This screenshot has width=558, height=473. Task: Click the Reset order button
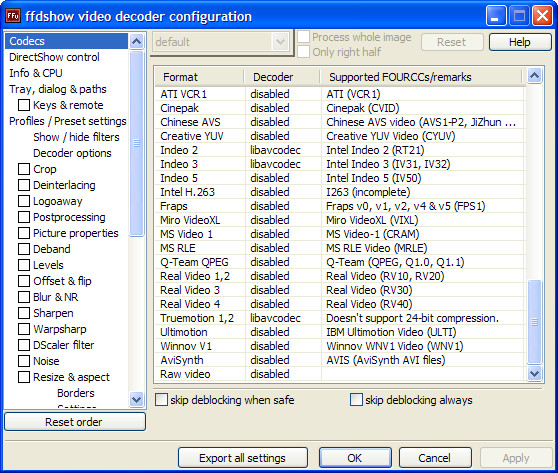coord(75,422)
